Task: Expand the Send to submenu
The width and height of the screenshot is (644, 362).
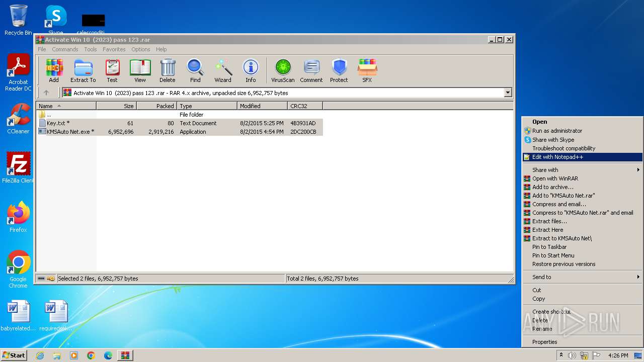Action: 583,277
